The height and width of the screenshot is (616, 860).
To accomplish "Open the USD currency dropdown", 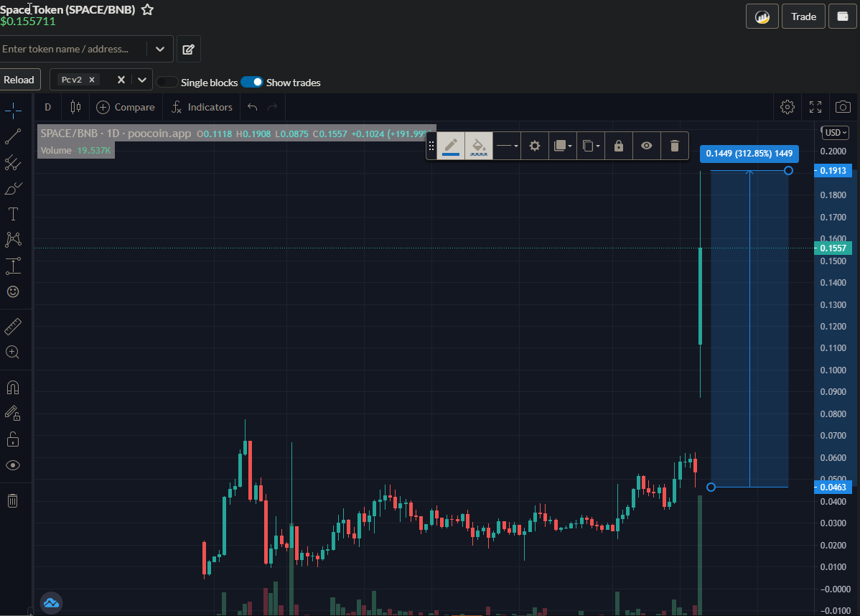I will pos(833,132).
